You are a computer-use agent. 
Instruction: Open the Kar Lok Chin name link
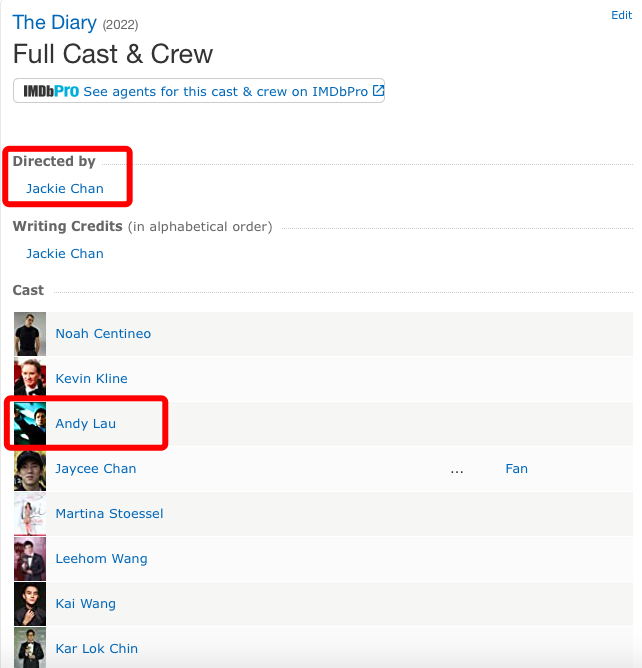click(97, 648)
